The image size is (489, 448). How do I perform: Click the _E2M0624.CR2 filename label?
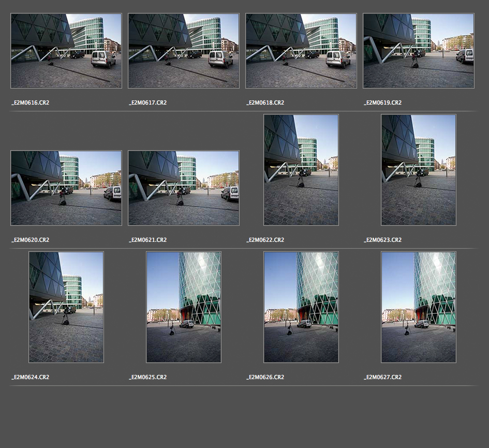tap(31, 378)
